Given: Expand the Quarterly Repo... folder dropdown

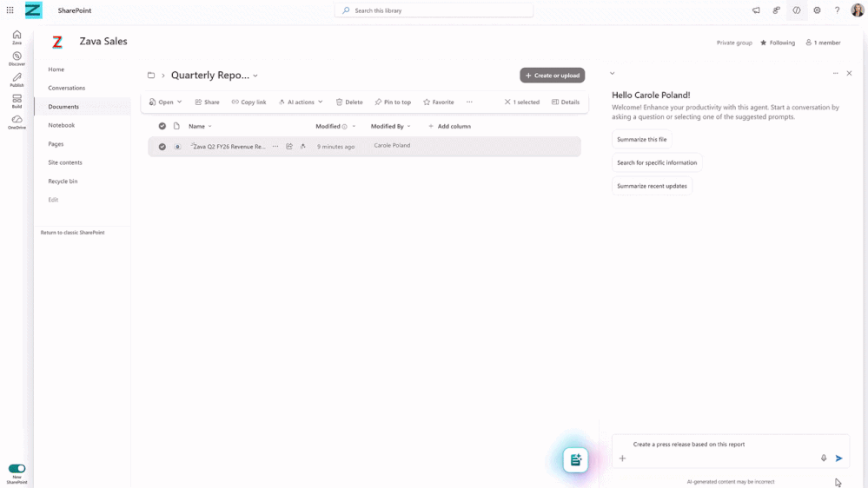Looking at the screenshot, I should (255, 76).
